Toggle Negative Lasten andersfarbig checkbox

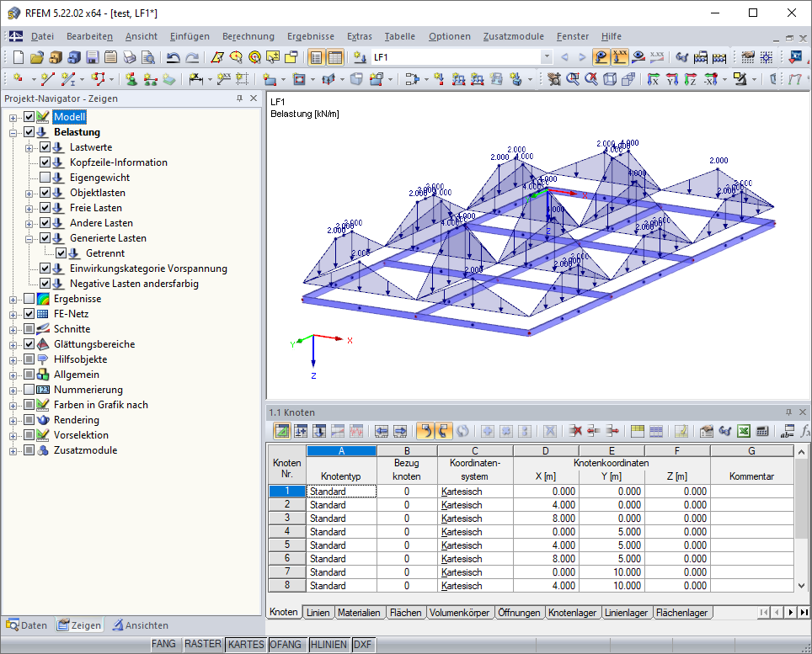point(45,284)
